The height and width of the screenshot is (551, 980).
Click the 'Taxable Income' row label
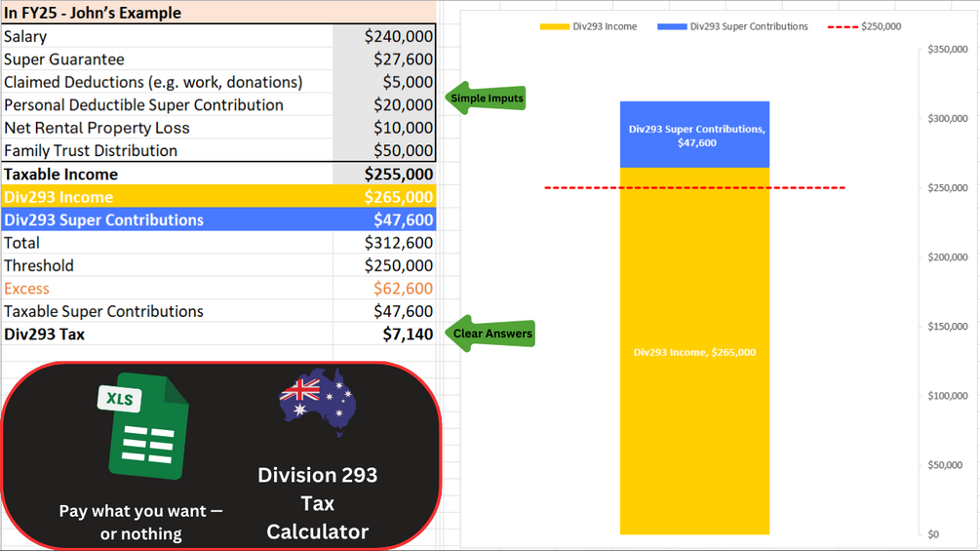(60, 174)
